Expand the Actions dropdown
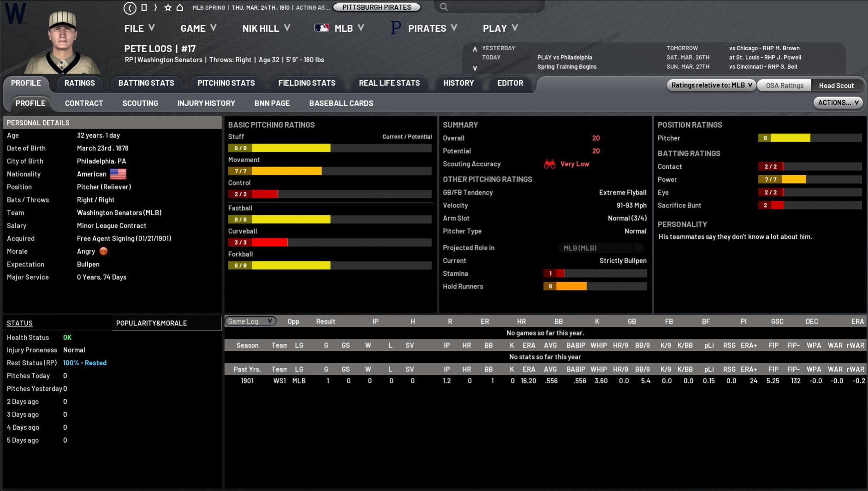Image resolution: width=868 pixels, height=491 pixels. 838,103
